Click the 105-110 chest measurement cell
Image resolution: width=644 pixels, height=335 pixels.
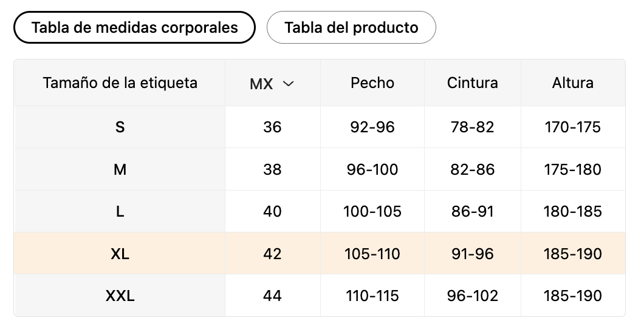372,254
